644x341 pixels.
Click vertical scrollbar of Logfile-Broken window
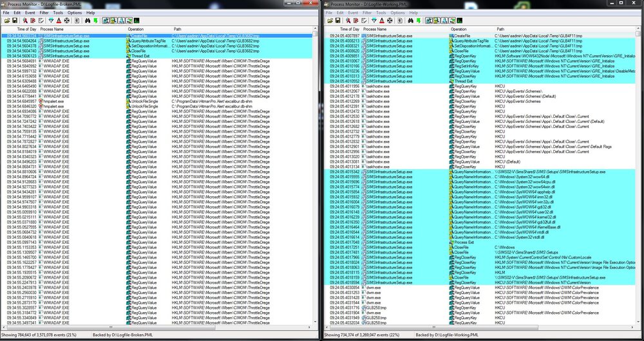click(x=315, y=176)
